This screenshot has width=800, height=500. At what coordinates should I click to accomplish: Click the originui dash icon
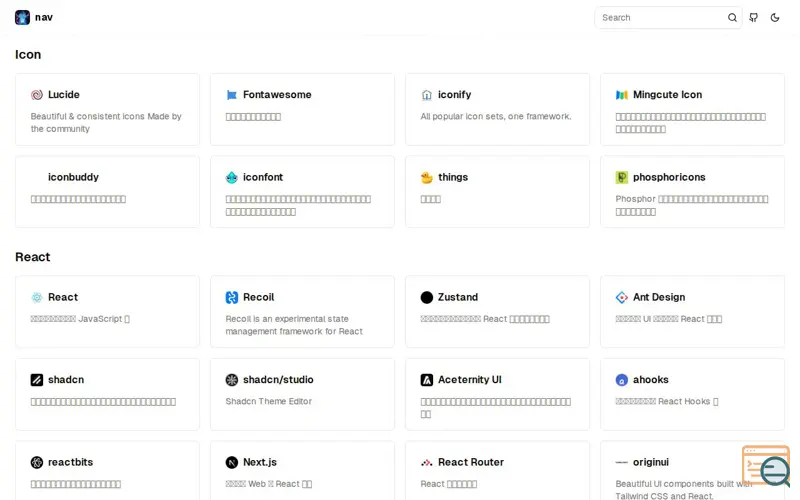point(621,463)
